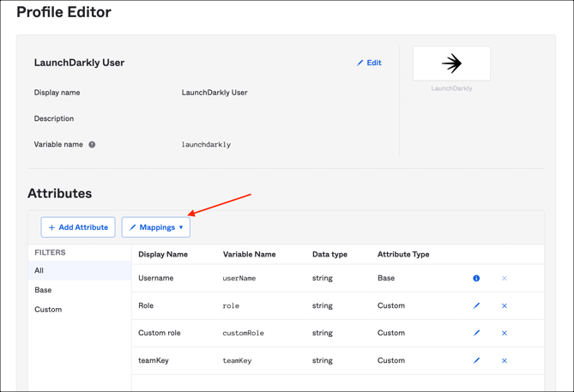
Task: Click the Display Name column header
Action: 163,254
